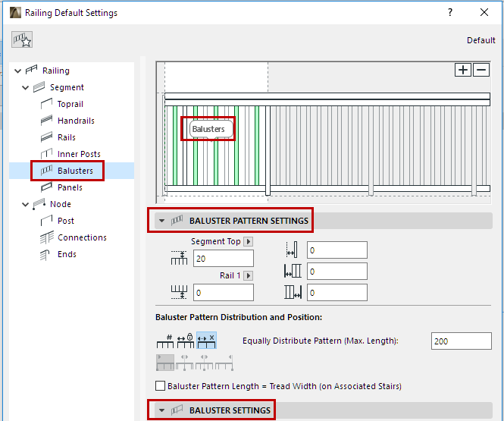The width and height of the screenshot is (504, 421).
Task: Select the divide by number distribution icon
Action: 165,341
